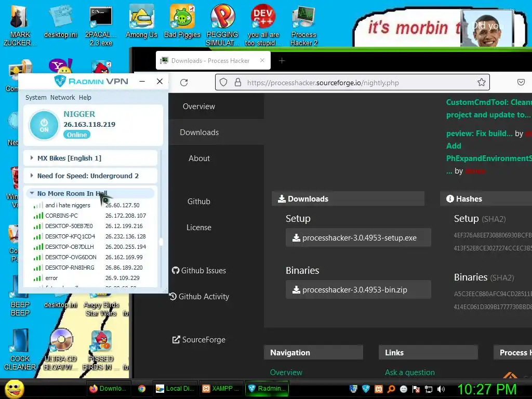The height and width of the screenshot is (399, 532).
Task: Open the ULTRA CD BLOATW desktop icon
Action: [61, 350]
